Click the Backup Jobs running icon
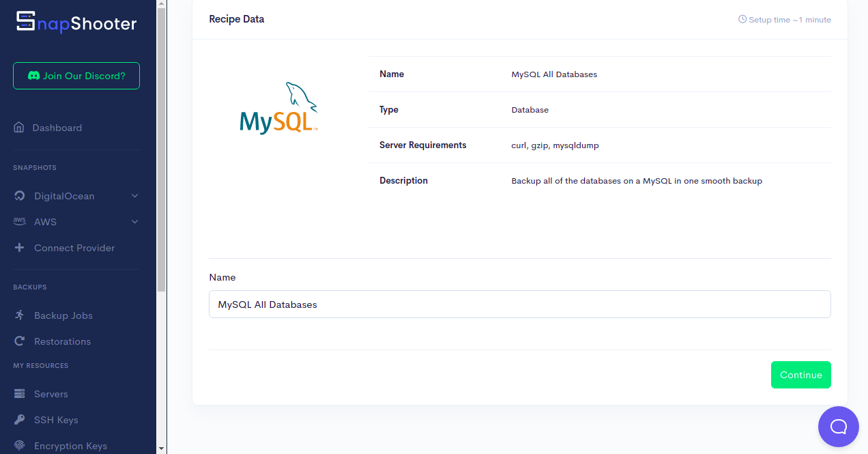 pos(19,315)
